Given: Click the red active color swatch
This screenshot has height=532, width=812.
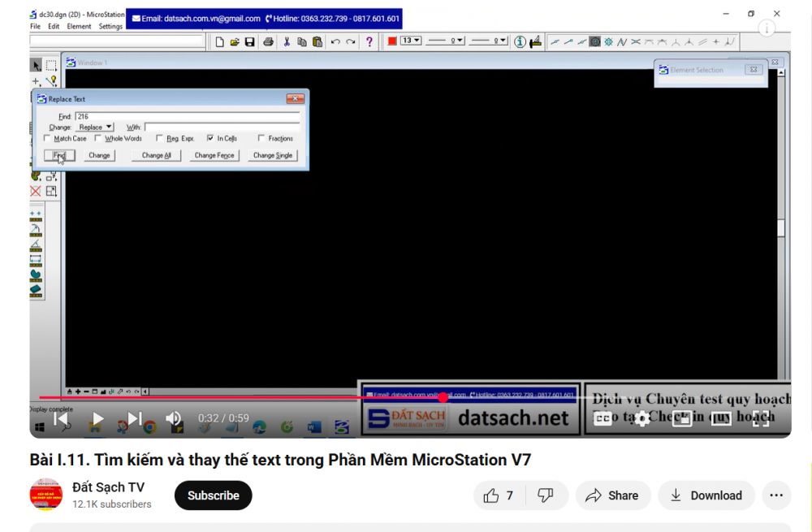Looking at the screenshot, I should pos(392,41).
